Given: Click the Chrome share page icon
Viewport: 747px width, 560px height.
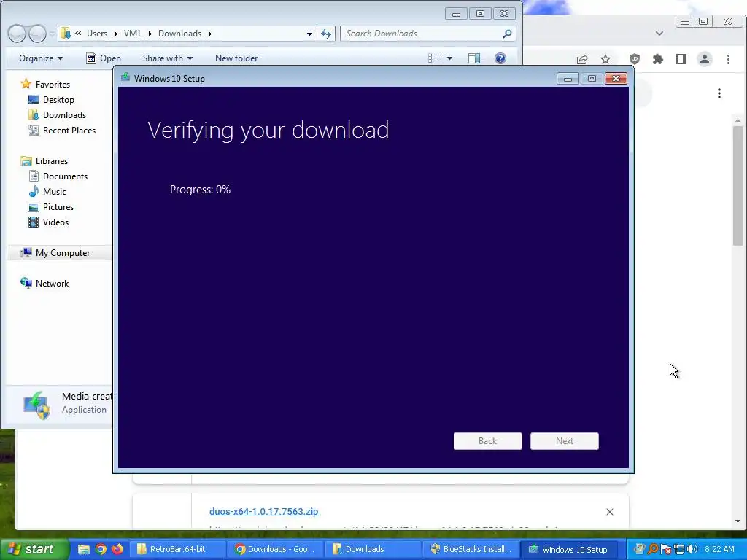Looking at the screenshot, I should (582, 59).
